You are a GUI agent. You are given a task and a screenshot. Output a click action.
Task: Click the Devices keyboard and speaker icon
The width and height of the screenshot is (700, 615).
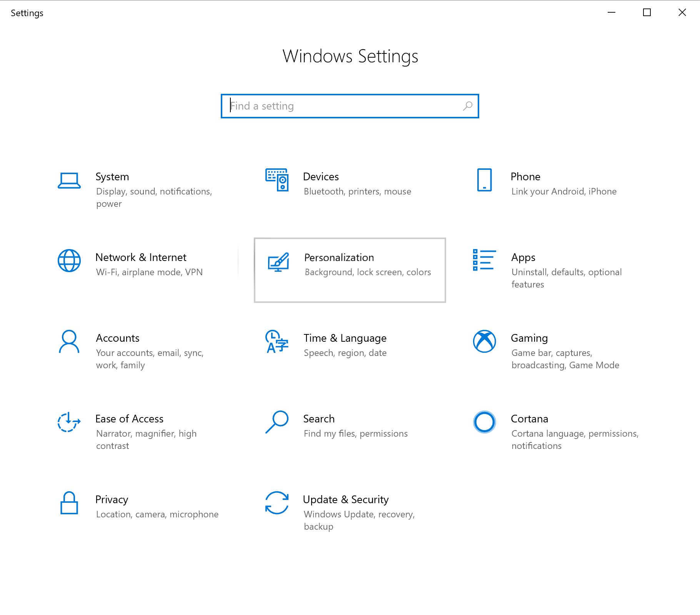coord(277,180)
